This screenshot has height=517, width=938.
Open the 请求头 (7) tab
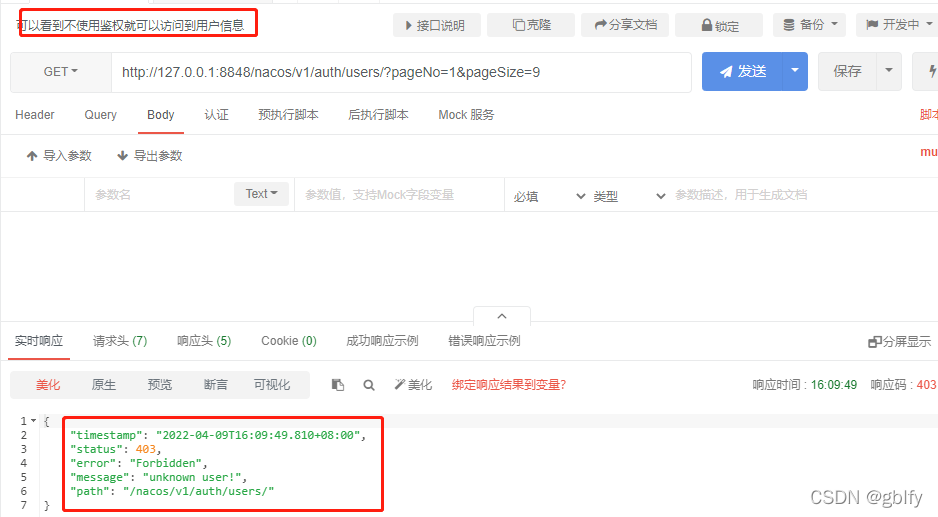click(120, 341)
